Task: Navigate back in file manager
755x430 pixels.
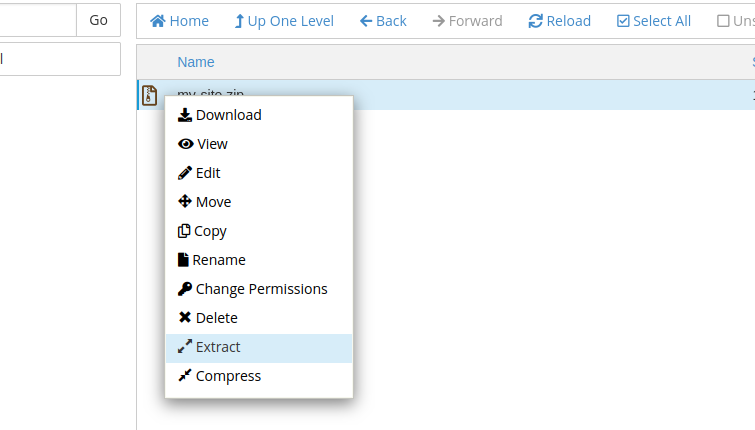Action: coord(383,21)
